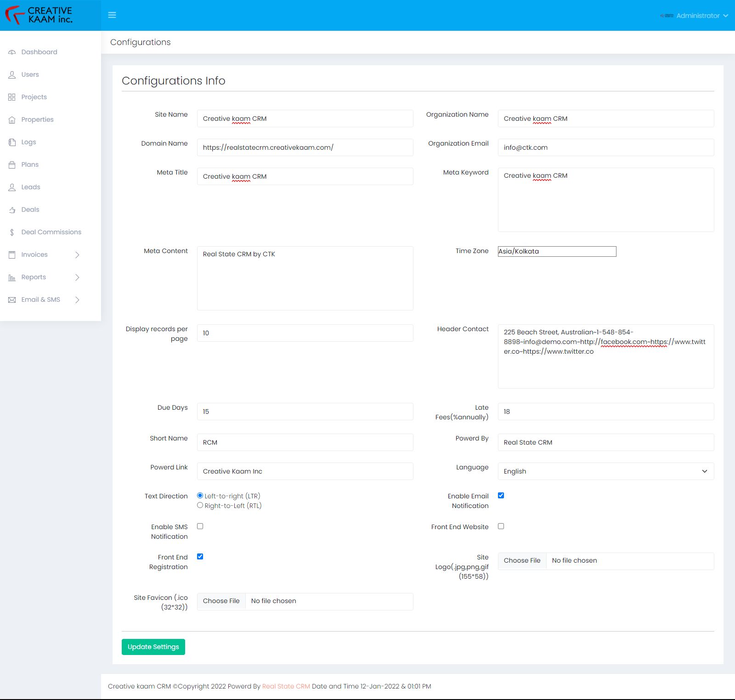Viewport: 735px width, 700px height.
Task: Focus the Display records per page field
Action: [x=305, y=333]
